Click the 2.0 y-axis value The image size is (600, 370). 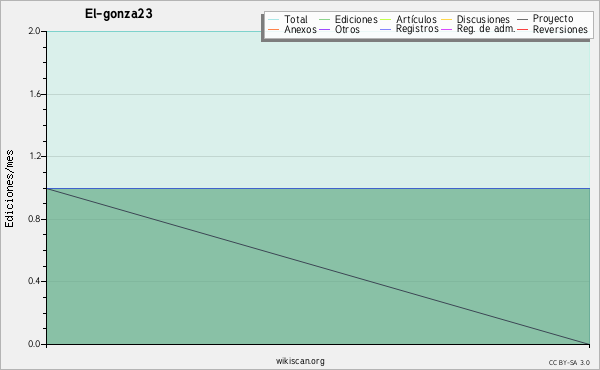34,31
